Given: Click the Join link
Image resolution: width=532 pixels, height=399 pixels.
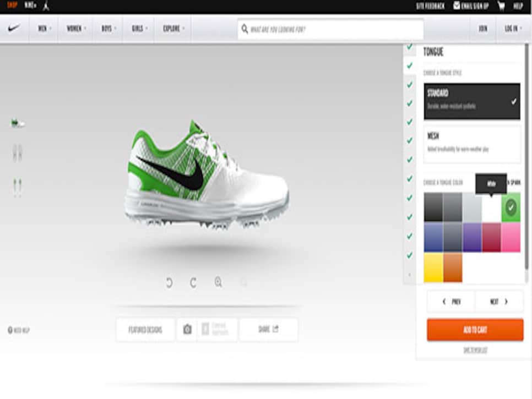Looking at the screenshot, I should [x=483, y=29].
